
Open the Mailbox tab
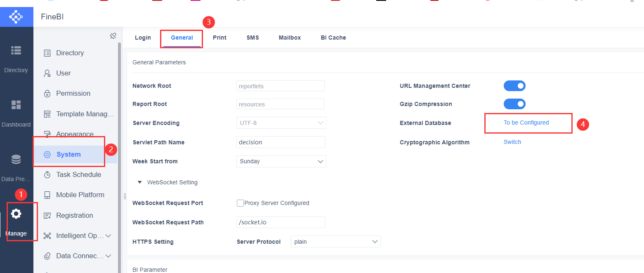[x=290, y=38]
